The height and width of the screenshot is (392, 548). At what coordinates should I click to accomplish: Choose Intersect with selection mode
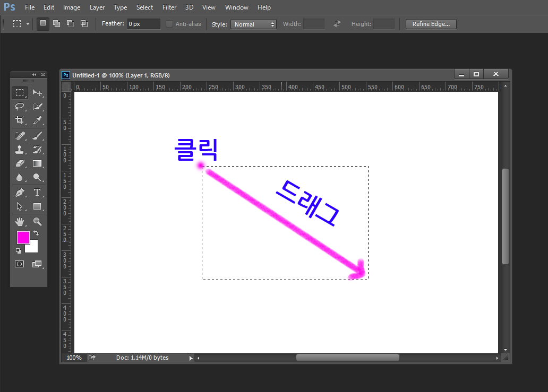(84, 23)
